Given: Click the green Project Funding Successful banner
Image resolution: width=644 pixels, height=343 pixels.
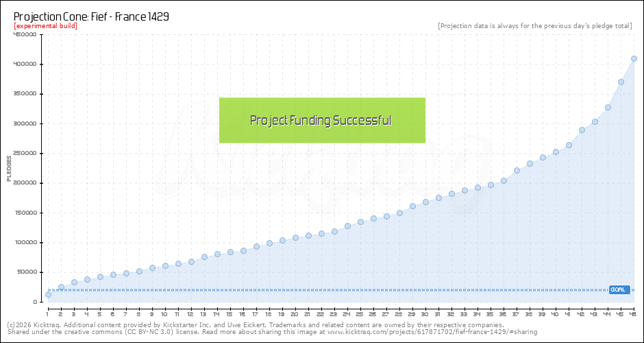Looking at the screenshot, I should tap(322, 120).
